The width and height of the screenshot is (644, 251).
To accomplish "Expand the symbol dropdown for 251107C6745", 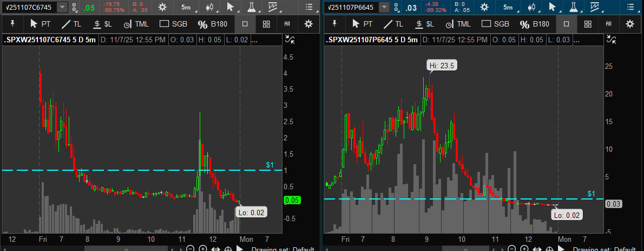I will coord(62,7).
